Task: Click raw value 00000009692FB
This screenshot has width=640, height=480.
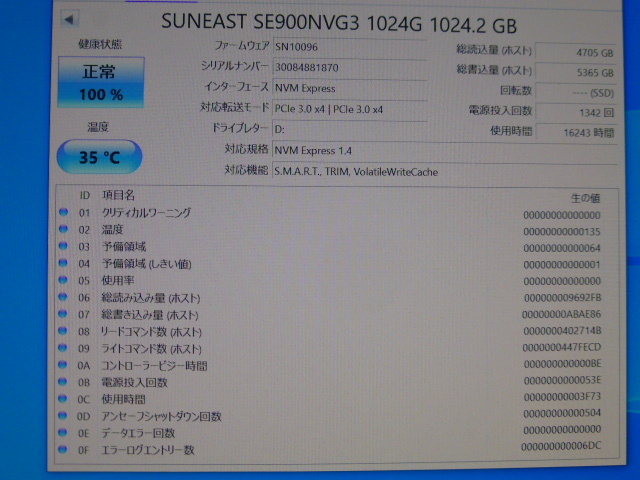Action: [x=562, y=298]
